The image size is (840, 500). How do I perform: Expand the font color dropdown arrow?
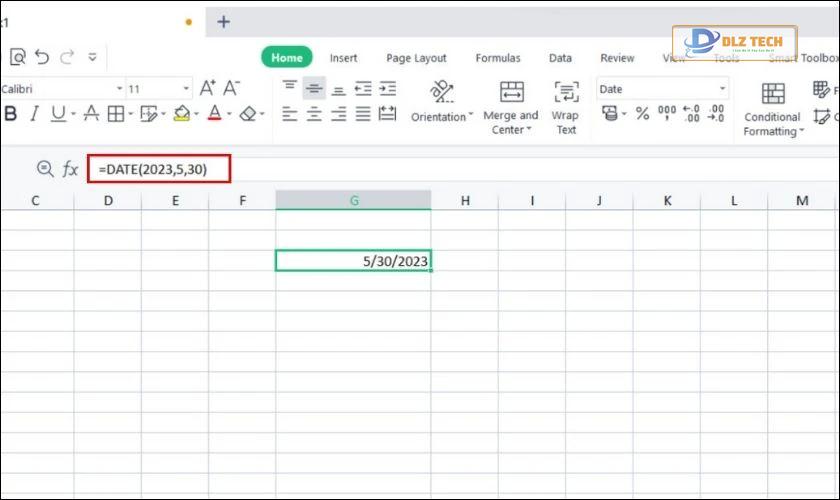click(229, 114)
